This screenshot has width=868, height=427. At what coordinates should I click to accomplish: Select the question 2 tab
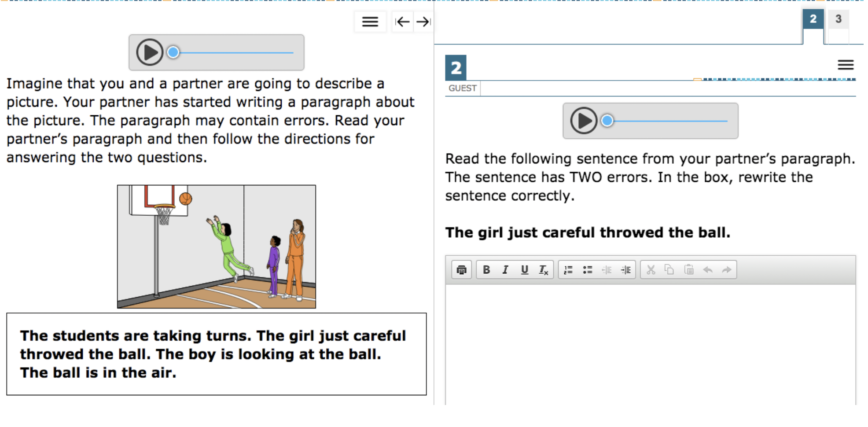tap(813, 19)
